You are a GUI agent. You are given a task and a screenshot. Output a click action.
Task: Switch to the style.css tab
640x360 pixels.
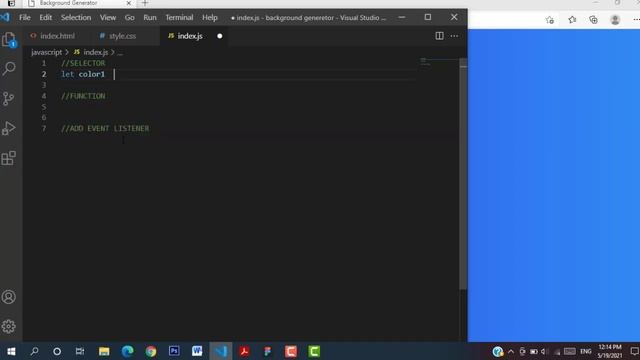click(x=122, y=36)
